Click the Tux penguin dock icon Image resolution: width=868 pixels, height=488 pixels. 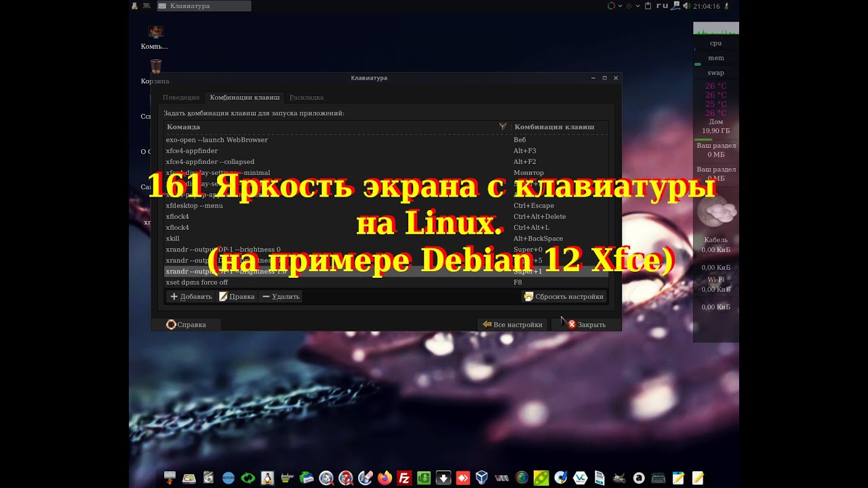tap(268, 478)
